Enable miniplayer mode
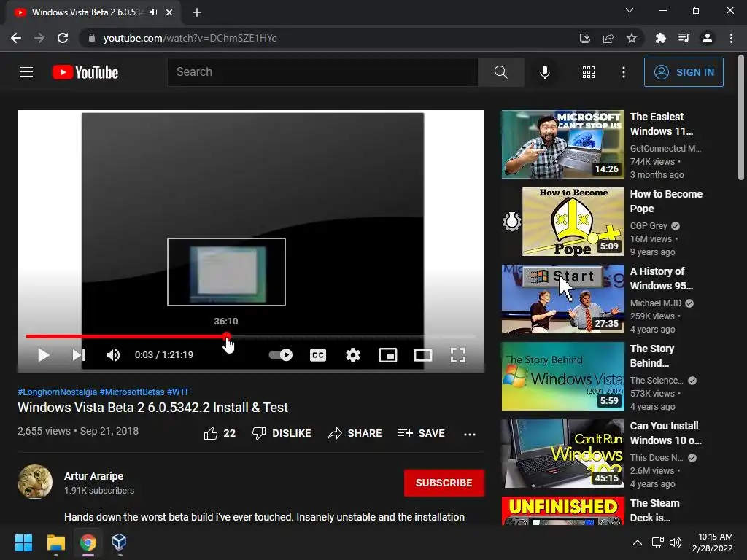 [x=388, y=355]
